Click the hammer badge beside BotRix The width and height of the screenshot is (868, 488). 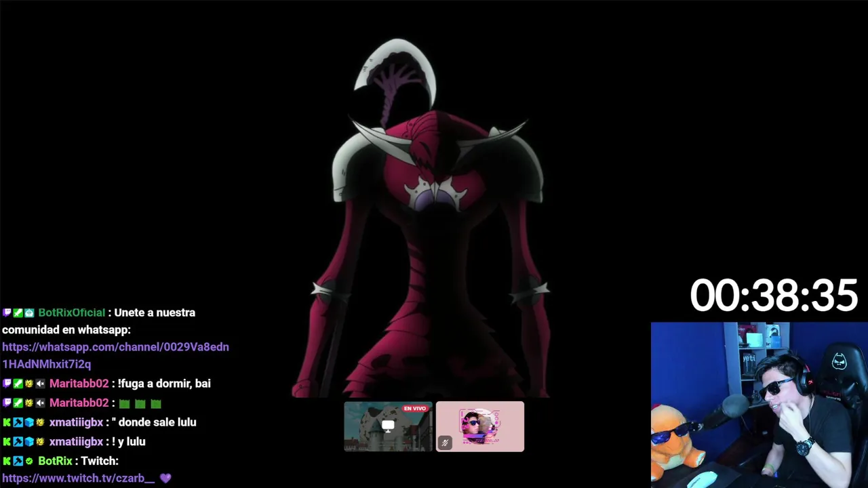pyautogui.click(x=18, y=461)
